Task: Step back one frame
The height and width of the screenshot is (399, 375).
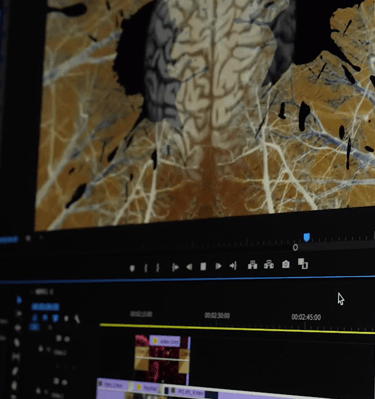Action: click(189, 267)
